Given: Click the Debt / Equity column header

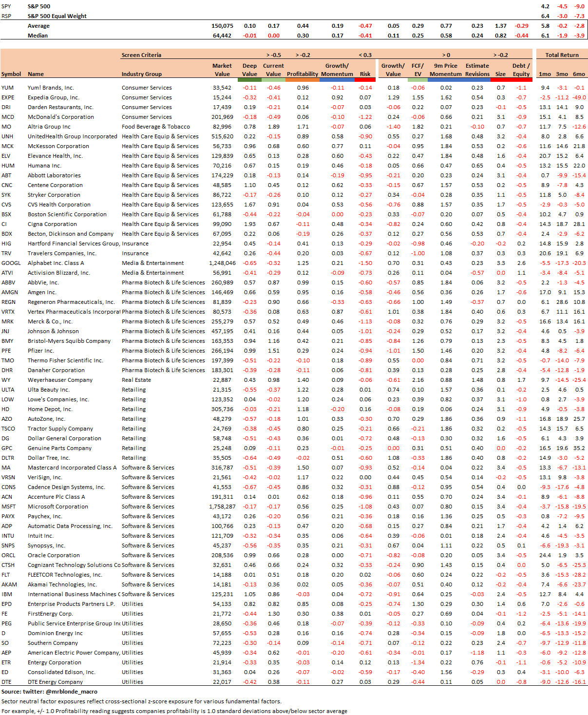Looking at the screenshot, I should (521, 70).
